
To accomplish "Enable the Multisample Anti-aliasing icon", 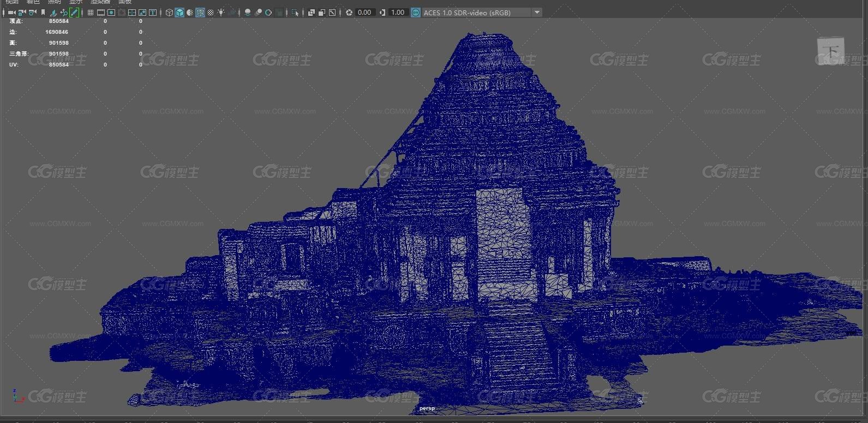I will click(x=268, y=13).
